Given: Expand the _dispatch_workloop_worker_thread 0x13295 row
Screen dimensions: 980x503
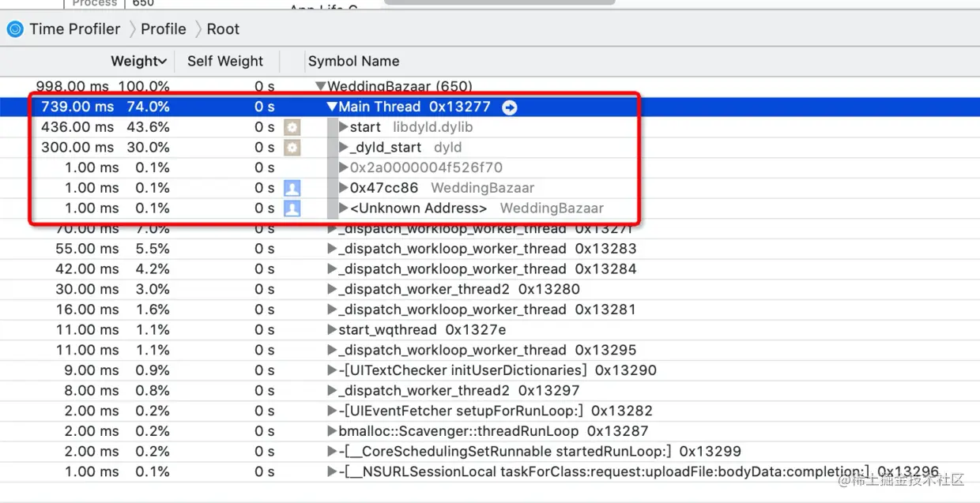Looking at the screenshot, I should point(332,350).
